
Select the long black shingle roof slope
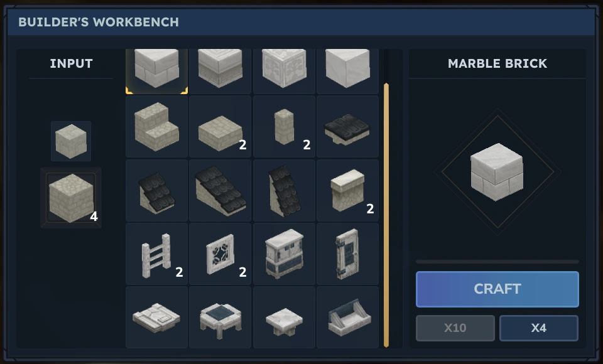220,190
